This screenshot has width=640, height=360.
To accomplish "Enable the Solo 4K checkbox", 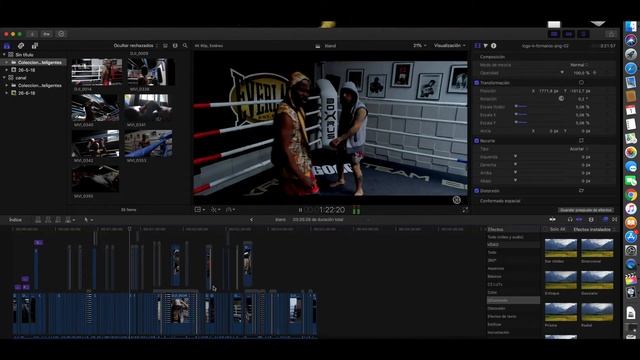I will coord(546,229).
